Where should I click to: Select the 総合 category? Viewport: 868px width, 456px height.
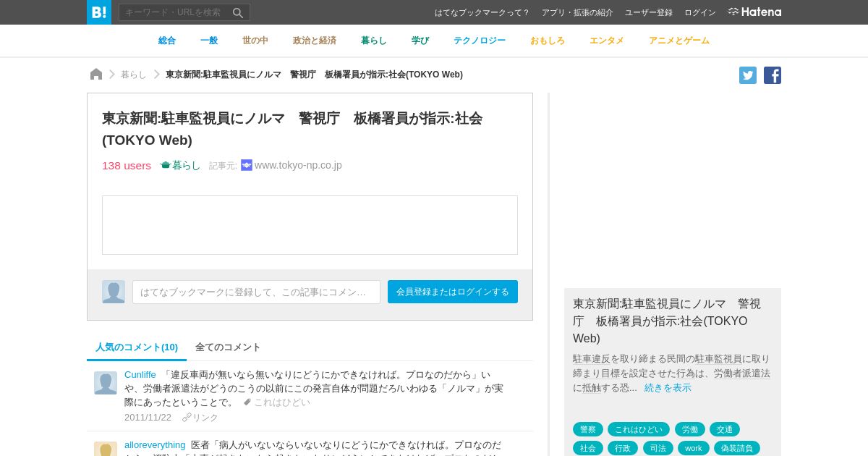tap(167, 41)
